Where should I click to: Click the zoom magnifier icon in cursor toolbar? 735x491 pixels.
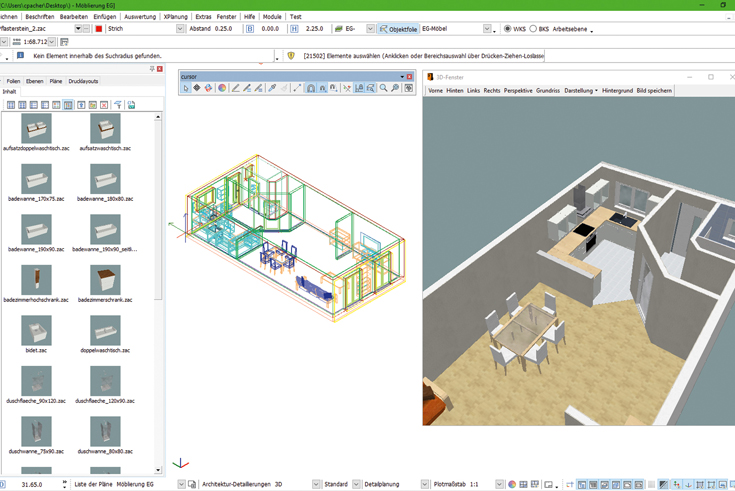tap(383, 88)
